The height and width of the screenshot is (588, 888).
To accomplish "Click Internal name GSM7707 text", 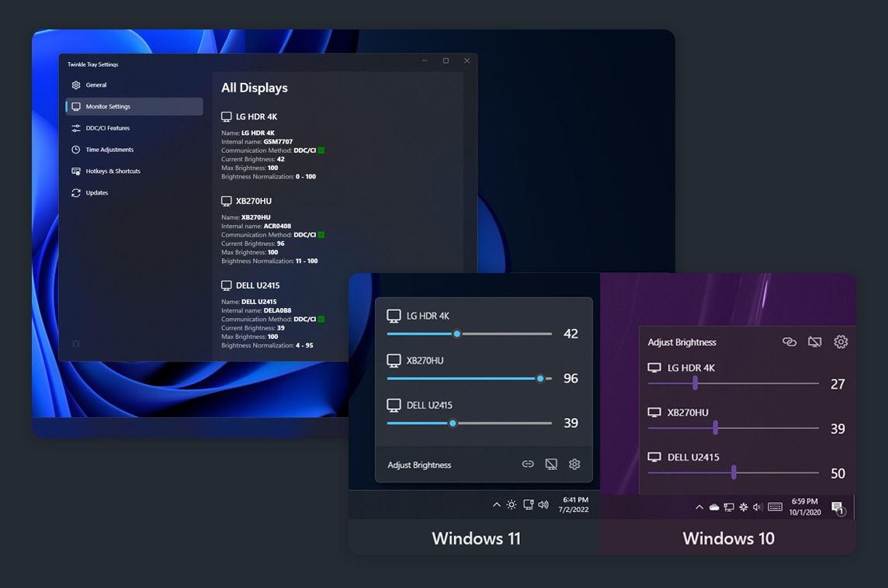I will 257,141.
